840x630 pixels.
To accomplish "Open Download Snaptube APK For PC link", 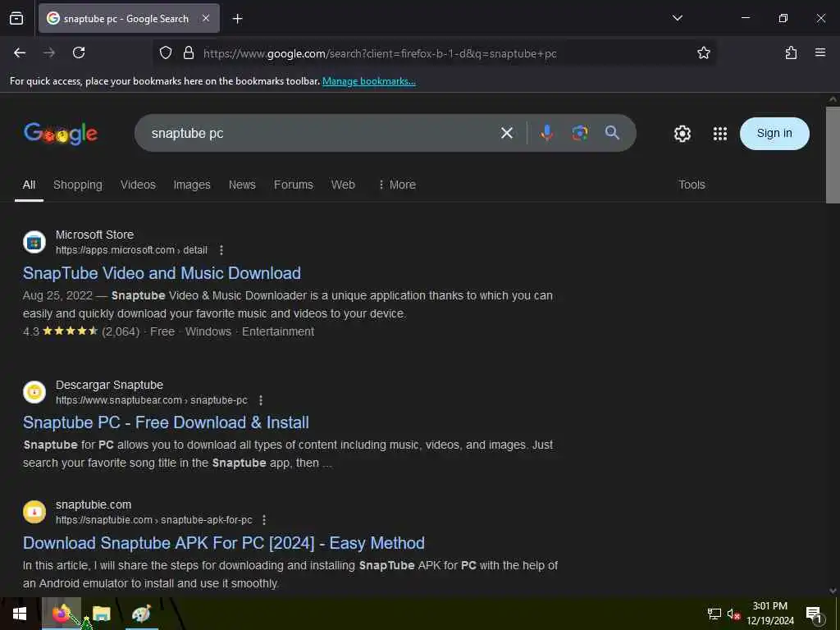I will tap(224, 543).
